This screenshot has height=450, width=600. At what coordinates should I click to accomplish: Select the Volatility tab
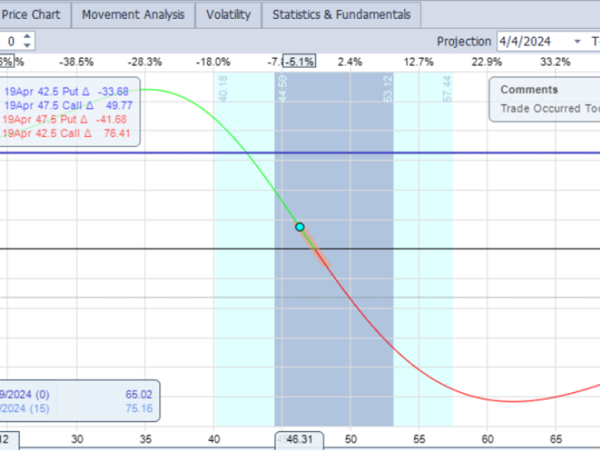tap(228, 15)
